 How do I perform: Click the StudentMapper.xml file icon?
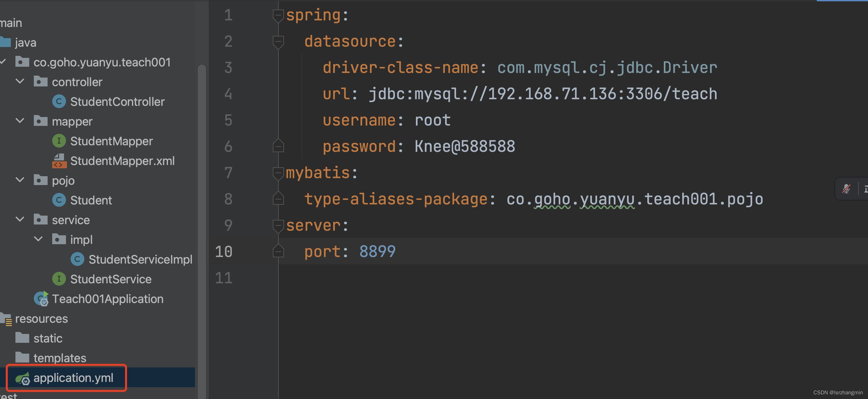[59, 161]
